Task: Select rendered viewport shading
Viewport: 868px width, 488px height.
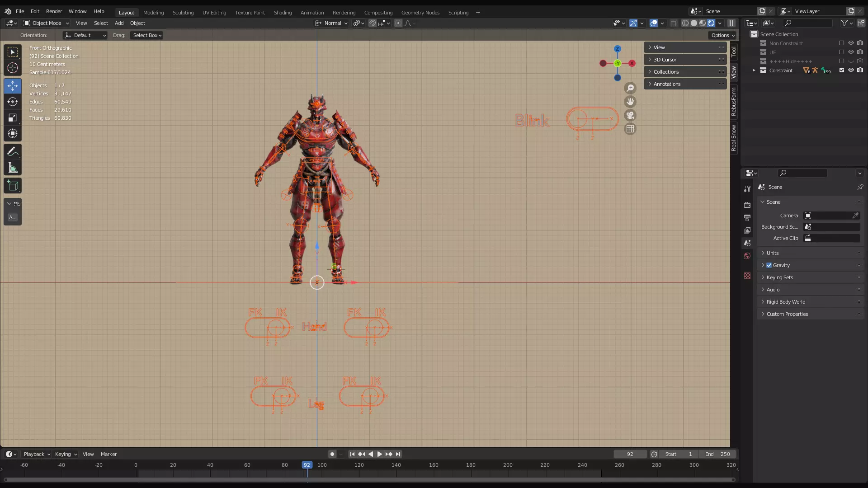Action: coord(711,23)
